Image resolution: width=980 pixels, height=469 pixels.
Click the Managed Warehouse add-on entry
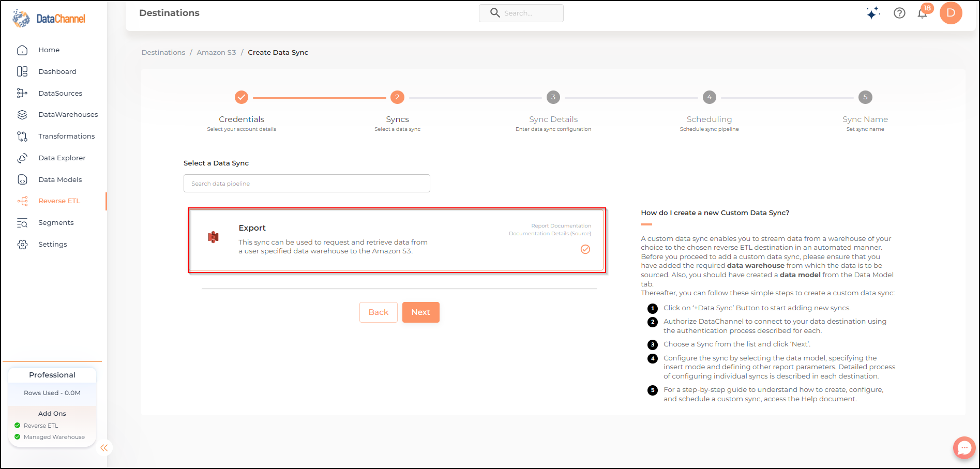(x=50, y=437)
